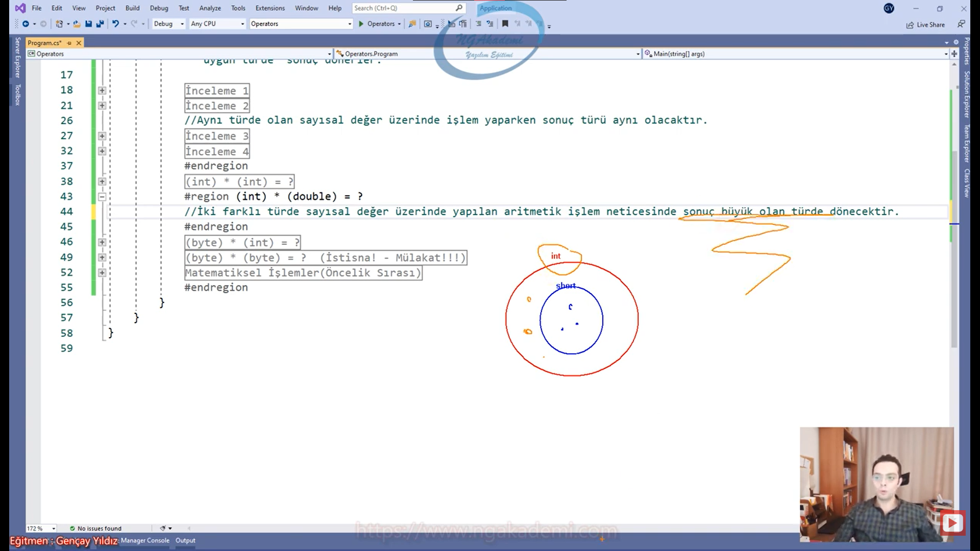Viewport: 980px width, 551px height.
Task: Open the Output panel tab
Action: coord(185,540)
